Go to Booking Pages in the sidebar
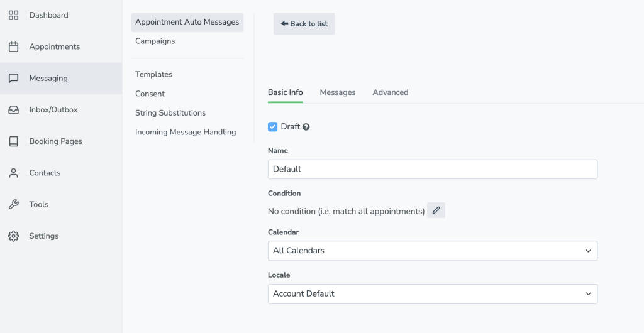644x333 pixels. pyautogui.click(x=61, y=141)
